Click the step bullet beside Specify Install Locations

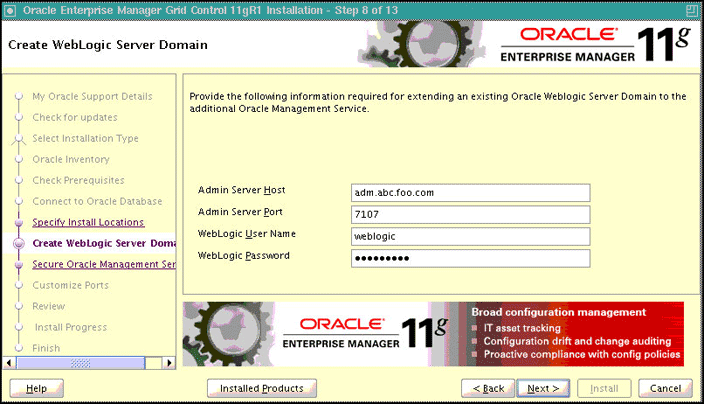(x=19, y=222)
